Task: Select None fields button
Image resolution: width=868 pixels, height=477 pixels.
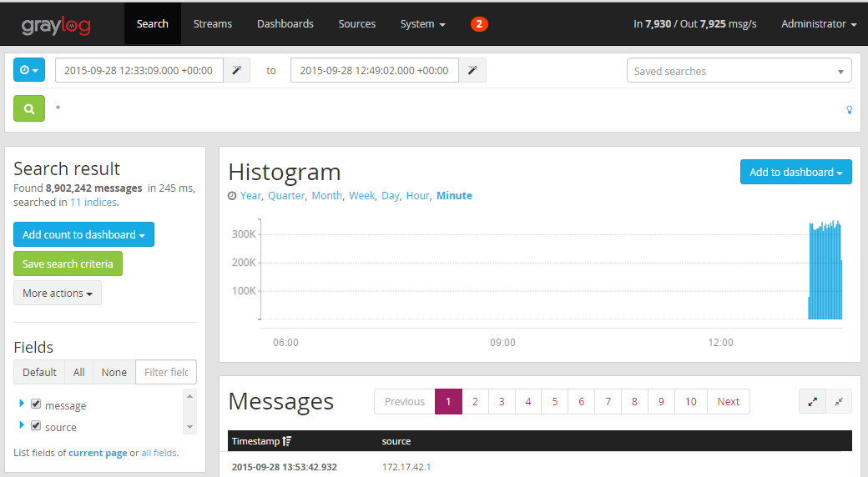Action: point(114,373)
